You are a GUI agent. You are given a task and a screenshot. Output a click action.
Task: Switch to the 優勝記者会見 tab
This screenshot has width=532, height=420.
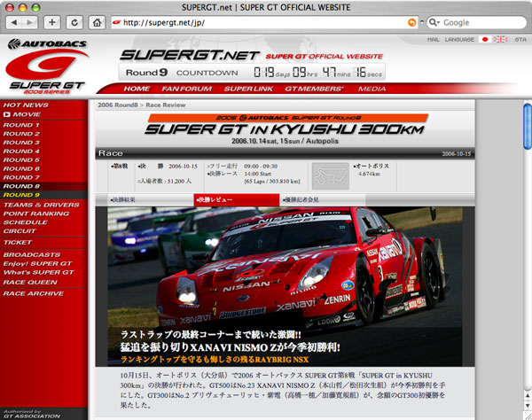pos(323,200)
